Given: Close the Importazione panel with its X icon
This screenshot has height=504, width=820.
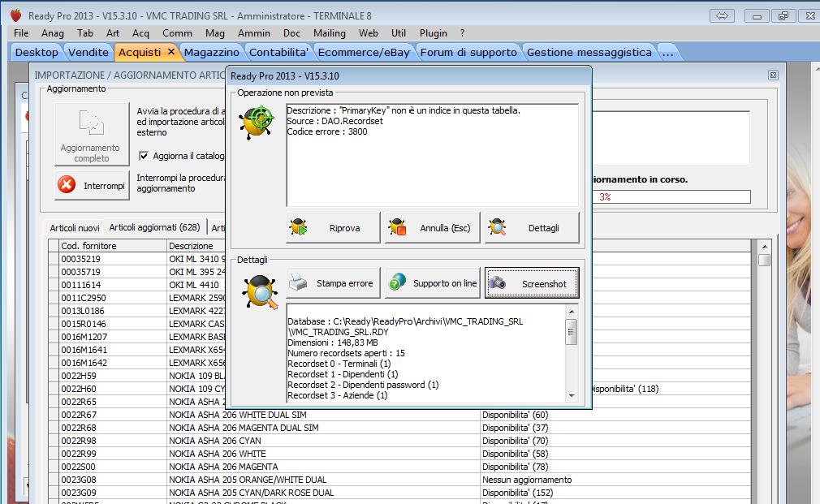Looking at the screenshot, I should 773,75.
